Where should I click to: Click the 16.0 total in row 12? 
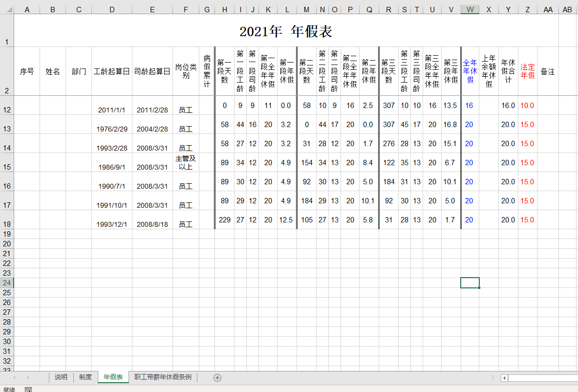pyautogui.click(x=508, y=106)
